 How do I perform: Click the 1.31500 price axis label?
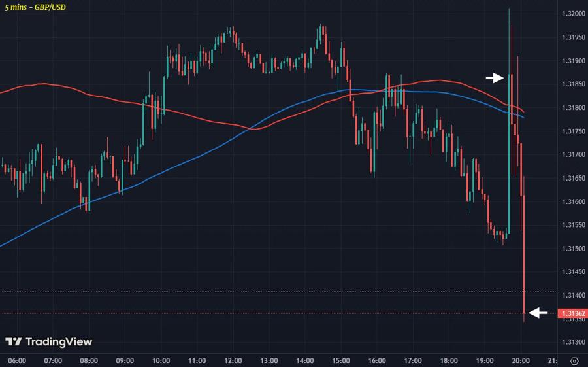tap(574, 249)
